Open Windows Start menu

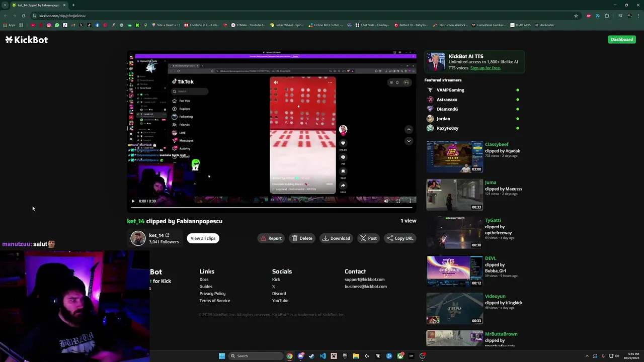point(222,356)
